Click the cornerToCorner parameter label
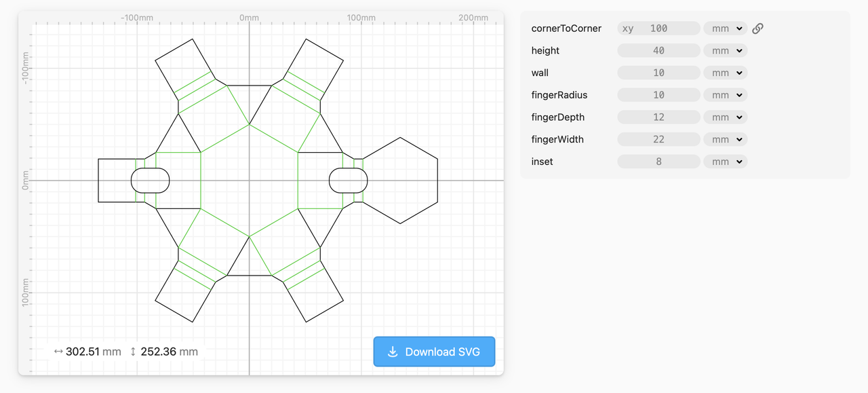This screenshot has height=393, width=868. [x=566, y=29]
